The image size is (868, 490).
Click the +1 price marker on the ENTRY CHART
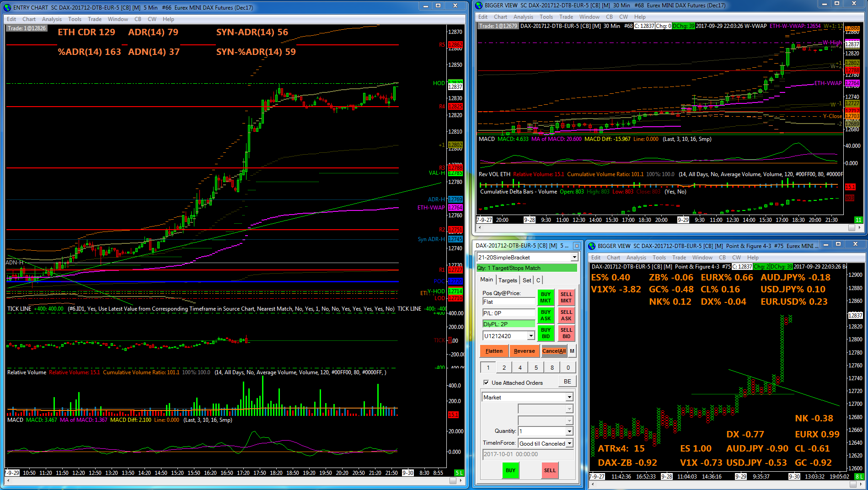(x=455, y=145)
